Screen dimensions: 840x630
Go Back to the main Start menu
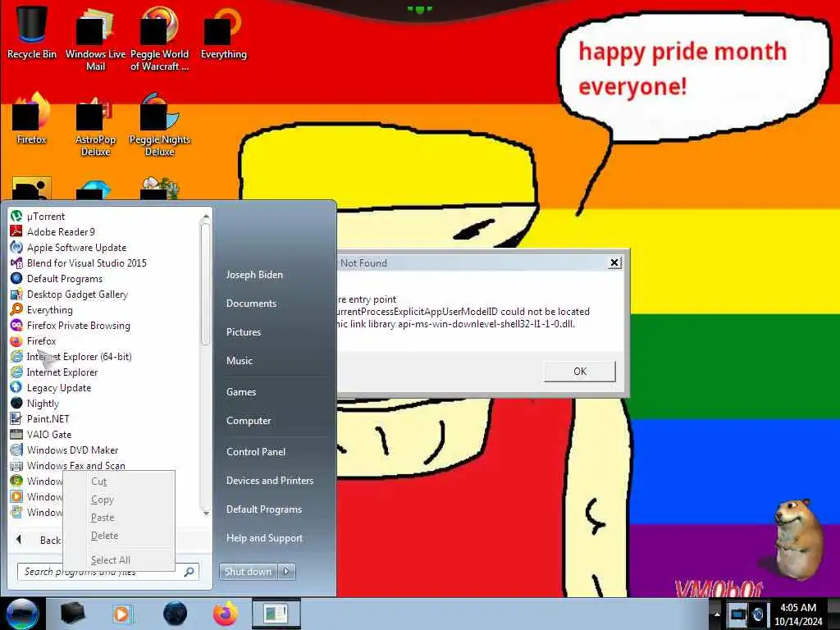(39, 540)
